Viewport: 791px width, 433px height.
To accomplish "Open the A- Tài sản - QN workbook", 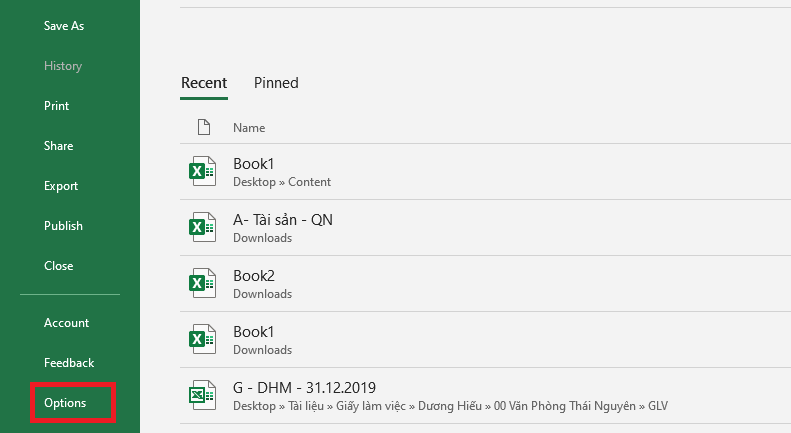I will pyautogui.click(x=283, y=220).
